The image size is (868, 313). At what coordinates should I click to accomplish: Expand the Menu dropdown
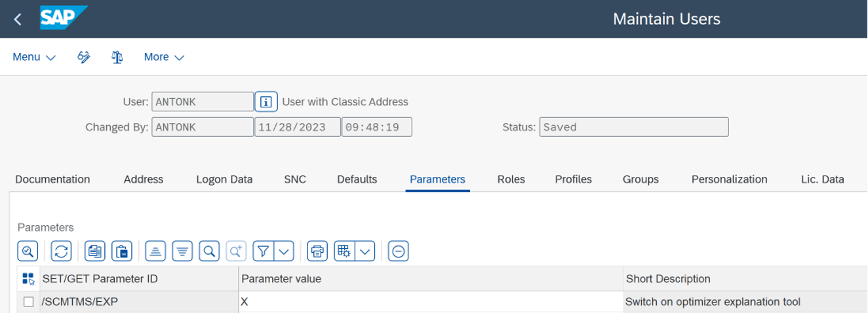(34, 57)
